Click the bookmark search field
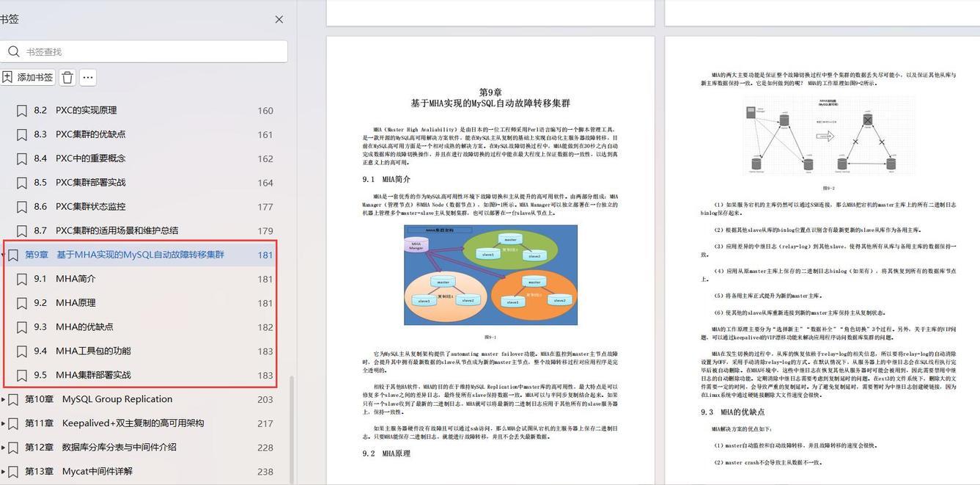The height and width of the screenshot is (485, 980). tap(144, 51)
